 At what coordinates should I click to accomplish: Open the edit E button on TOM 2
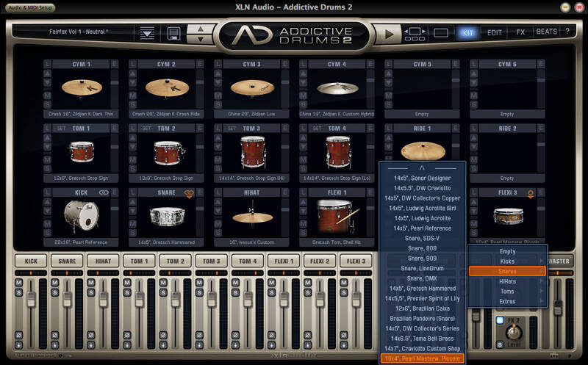pos(200,129)
